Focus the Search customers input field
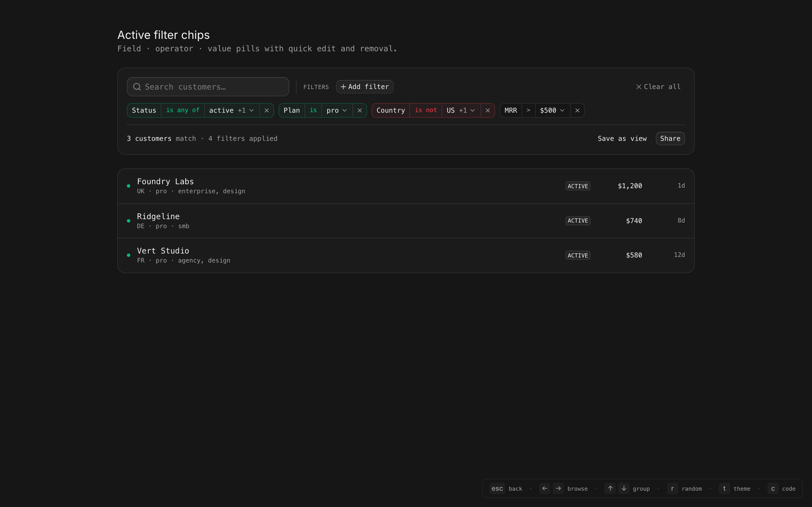 pos(215,87)
